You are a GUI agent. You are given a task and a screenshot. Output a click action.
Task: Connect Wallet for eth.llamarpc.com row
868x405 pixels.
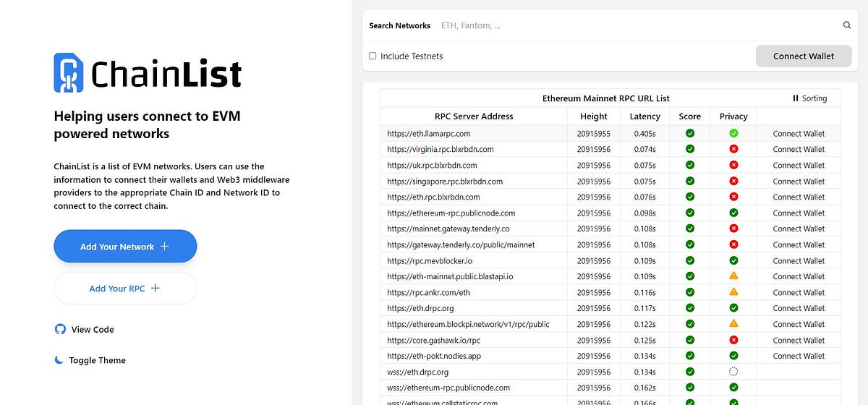(x=799, y=133)
